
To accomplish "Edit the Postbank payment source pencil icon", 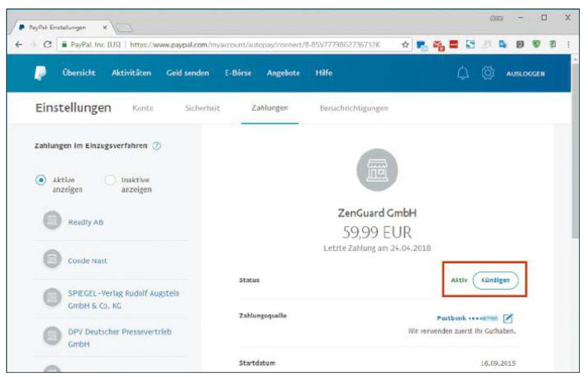I will click(509, 318).
